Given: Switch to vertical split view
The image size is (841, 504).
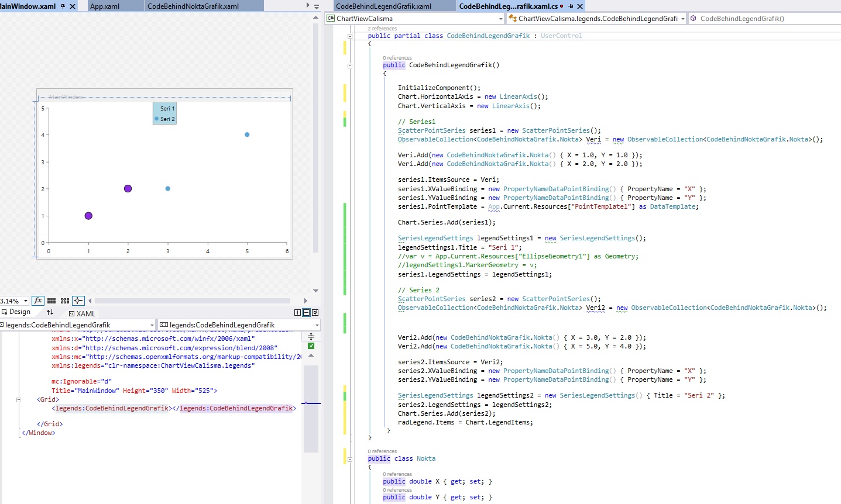Looking at the screenshot, I should tap(297, 313).
